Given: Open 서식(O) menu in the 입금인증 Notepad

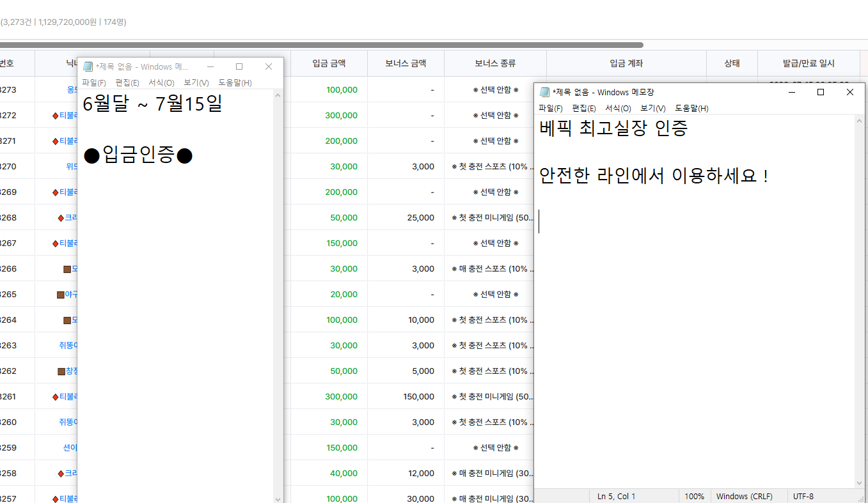Looking at the screenshot, I should [x=161, y=83].
